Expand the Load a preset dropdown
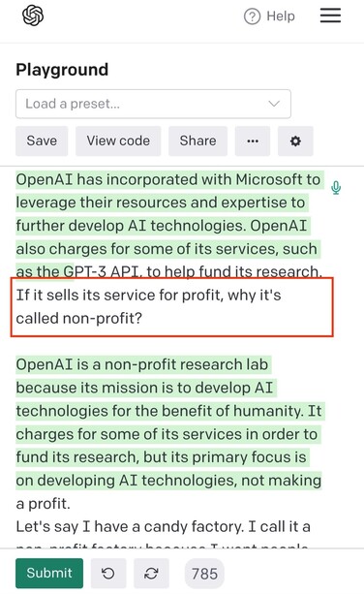 pyautogui.click(x=153, y=104)
